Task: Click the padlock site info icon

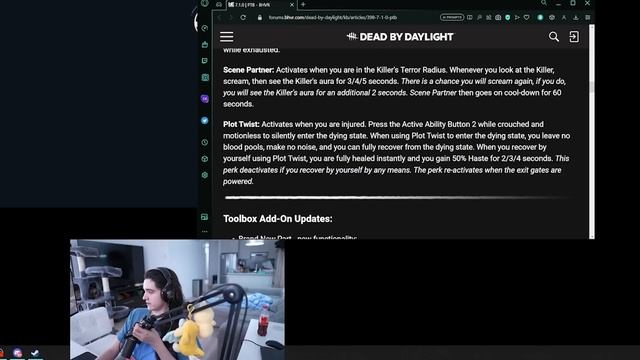Action: (260, 18)
